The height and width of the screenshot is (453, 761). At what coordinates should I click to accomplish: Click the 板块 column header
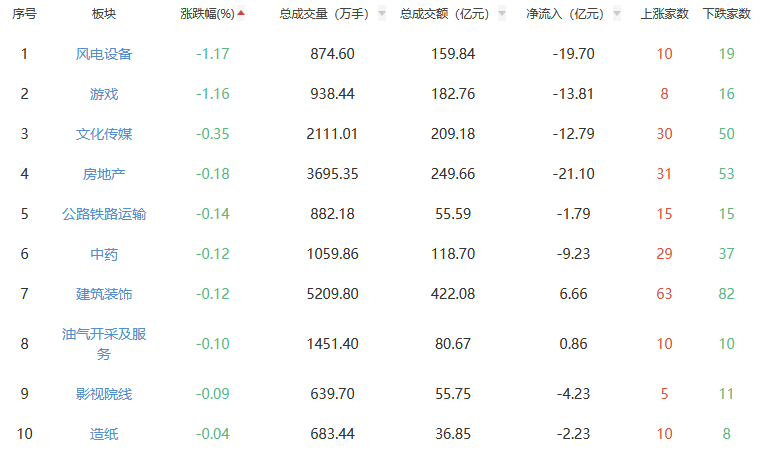coord(103,14)
